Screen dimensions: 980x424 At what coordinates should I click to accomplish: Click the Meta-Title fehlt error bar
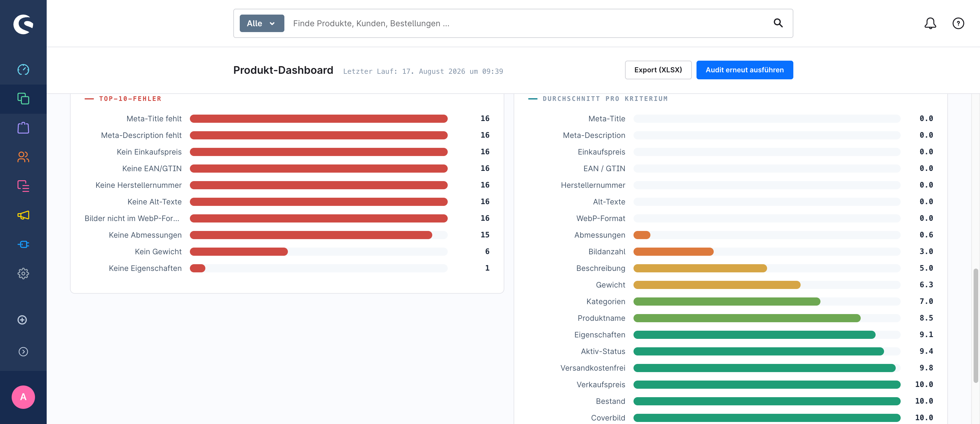click(319, 119)
